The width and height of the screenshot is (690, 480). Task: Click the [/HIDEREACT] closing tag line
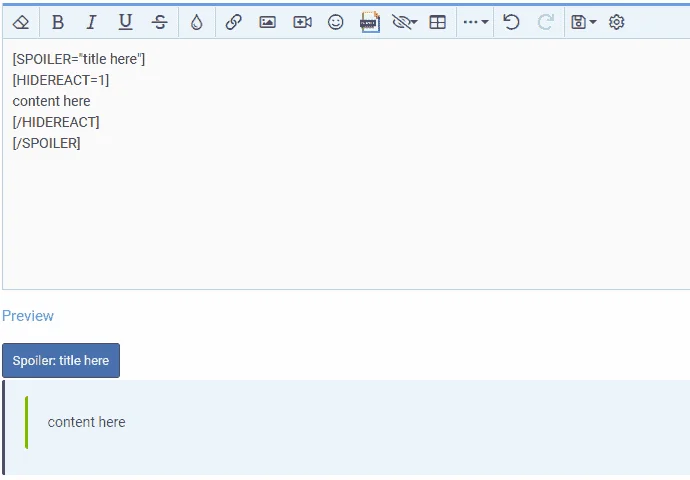56,122
